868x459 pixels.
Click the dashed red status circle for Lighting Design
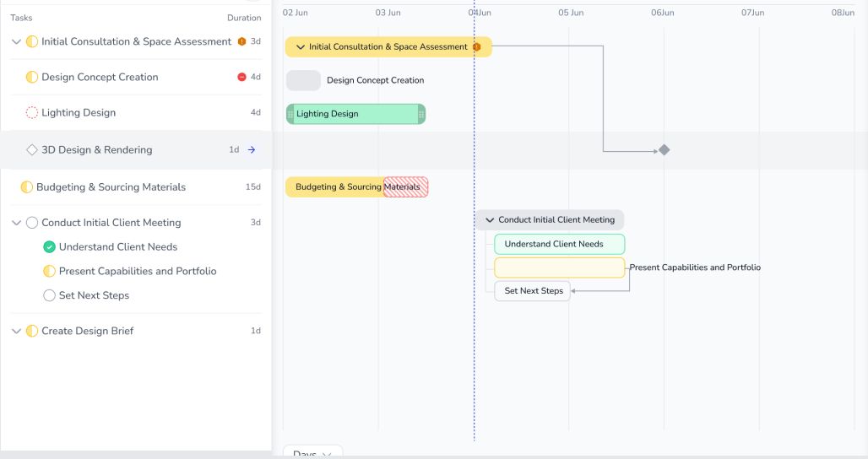32,113
